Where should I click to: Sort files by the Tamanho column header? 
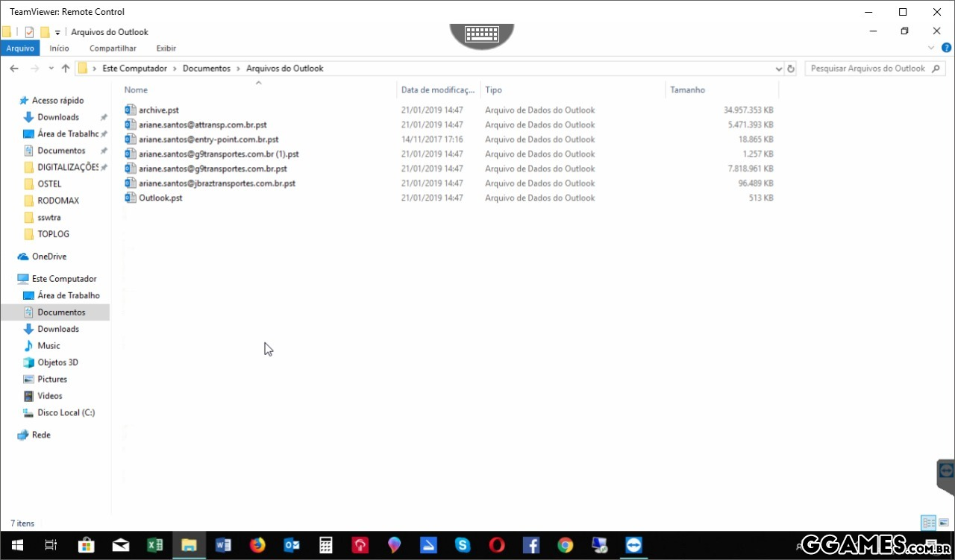coord(687,89)
